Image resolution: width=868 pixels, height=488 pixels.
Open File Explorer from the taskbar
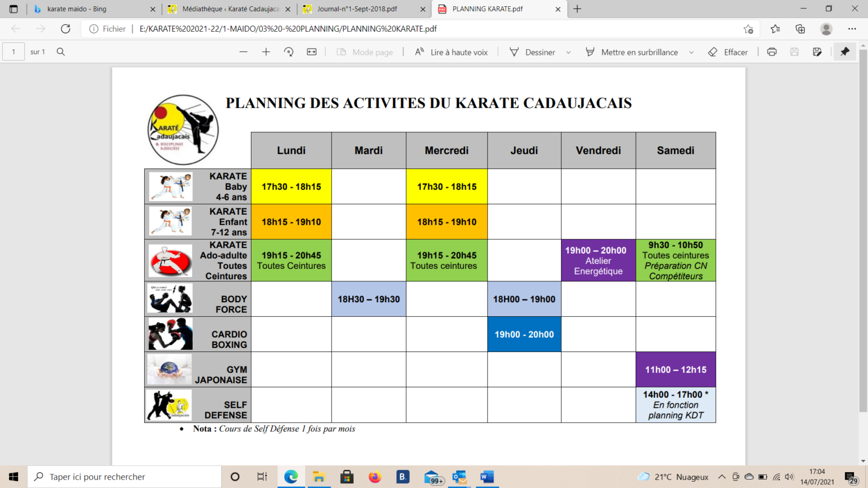[x=319, y=477]
